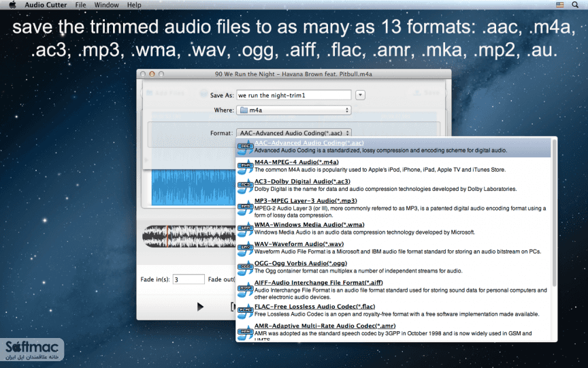Select AIFF-Audio Interchange File Format(*.aiff)
Image resolution: width=588 pixels, height=368 pixels.
point(394,290)
